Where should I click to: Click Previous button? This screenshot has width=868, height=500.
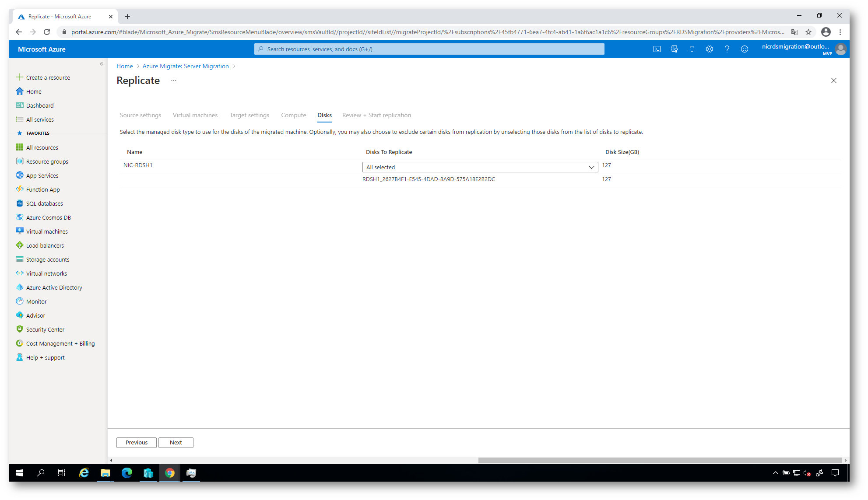137,442
